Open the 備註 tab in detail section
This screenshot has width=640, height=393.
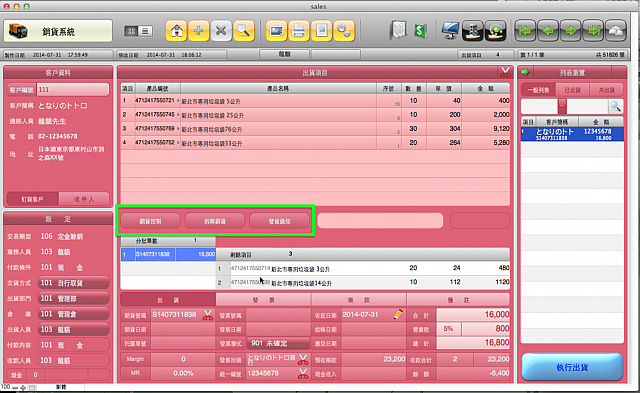[458, 300]
